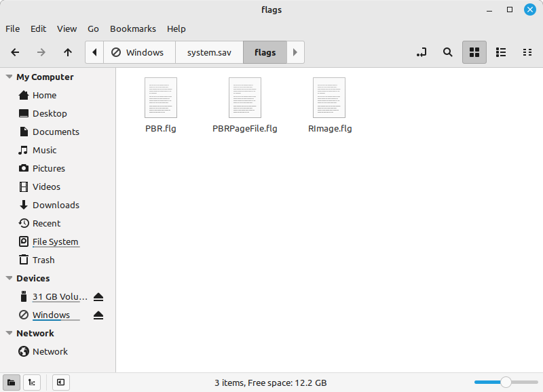543x392 pixels.
Task: Click the path bar's left scroll arrow
Action: point(94,52)
